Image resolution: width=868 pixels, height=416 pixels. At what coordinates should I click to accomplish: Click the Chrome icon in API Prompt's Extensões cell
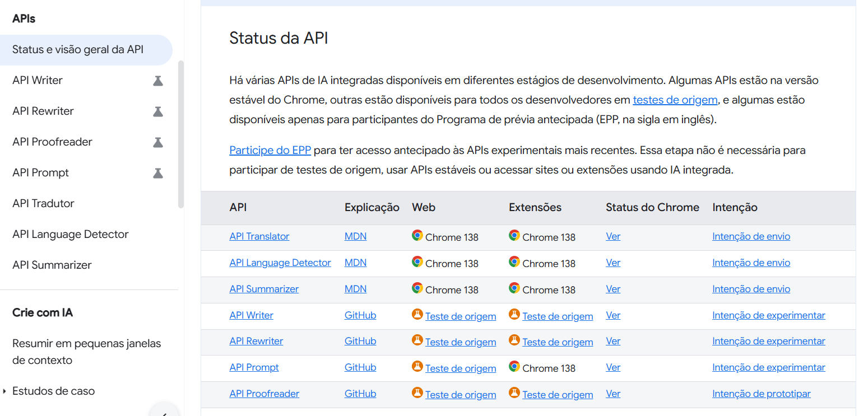[514, 367]
